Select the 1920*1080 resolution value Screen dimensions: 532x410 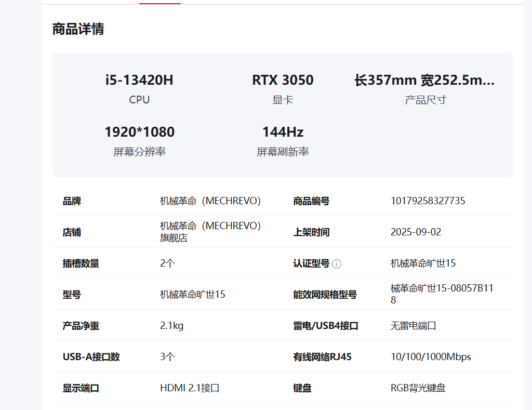click(139, 132)
